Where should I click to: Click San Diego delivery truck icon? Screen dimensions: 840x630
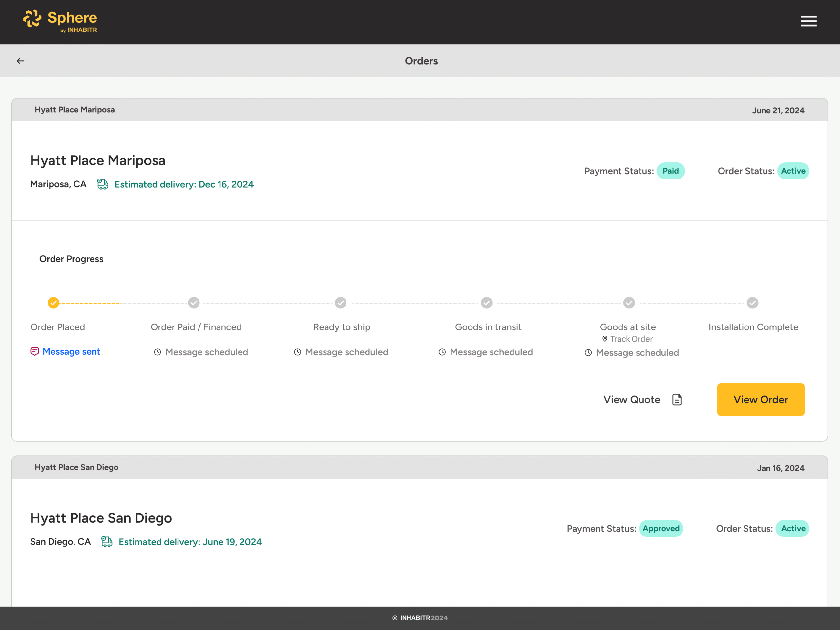pyautogui.click(x=107, y=542)
